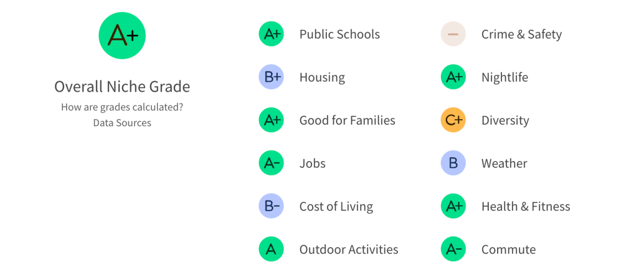Click the Nightlife A+ grade badge
644x279 pixels.
pyautogui.click(x=453, y=77)
